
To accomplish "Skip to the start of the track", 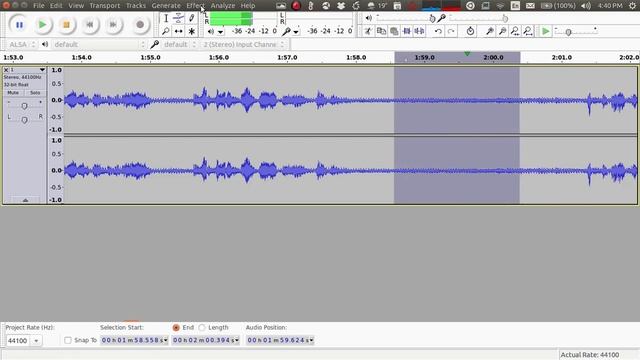I will (x=90, y=25).
